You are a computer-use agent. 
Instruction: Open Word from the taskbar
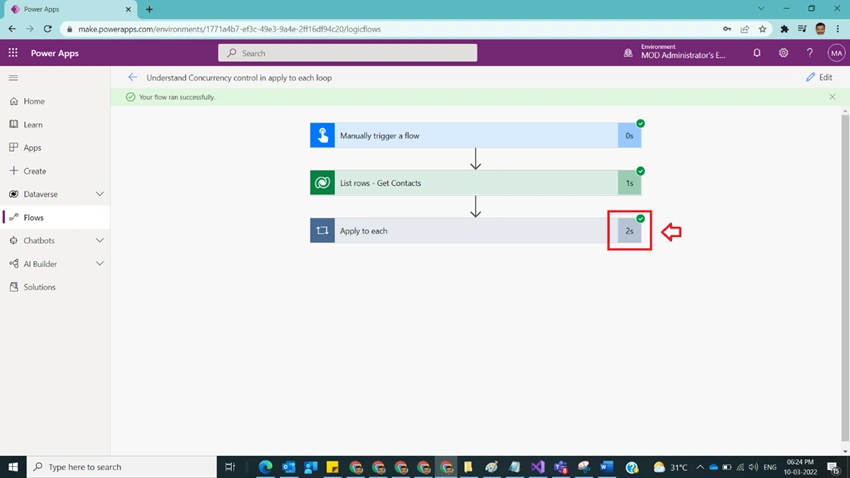tap(607, 467)
